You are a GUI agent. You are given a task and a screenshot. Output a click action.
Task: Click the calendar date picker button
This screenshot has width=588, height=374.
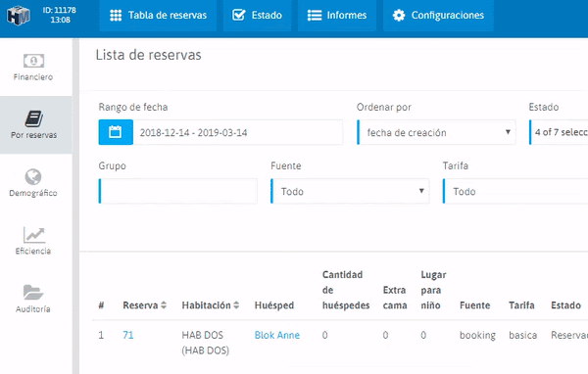point(116,132)
